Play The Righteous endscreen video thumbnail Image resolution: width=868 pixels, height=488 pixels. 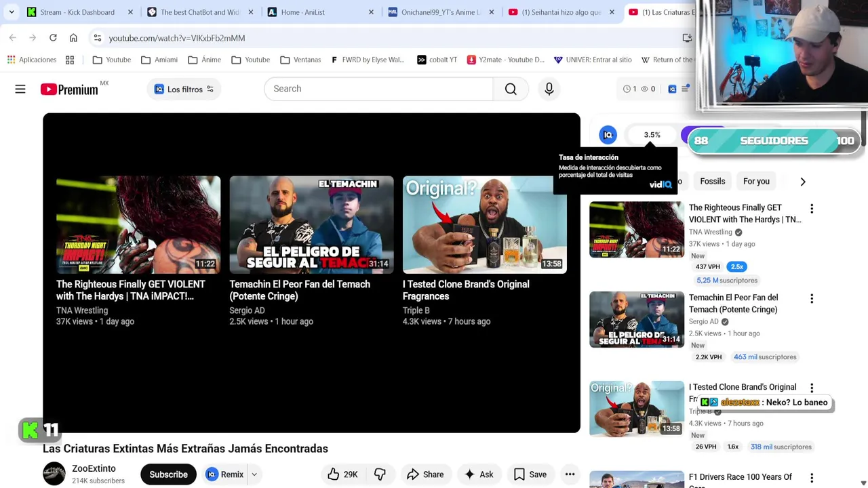point(138,225)
